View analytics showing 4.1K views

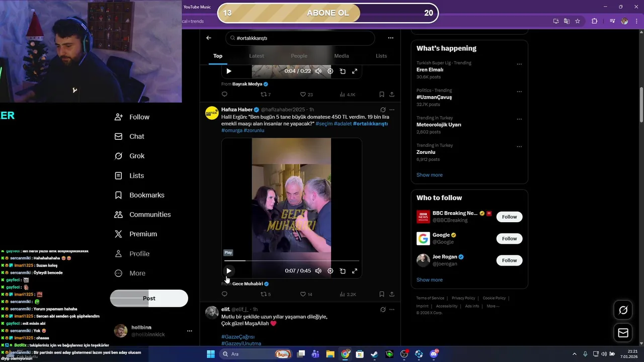348,94
